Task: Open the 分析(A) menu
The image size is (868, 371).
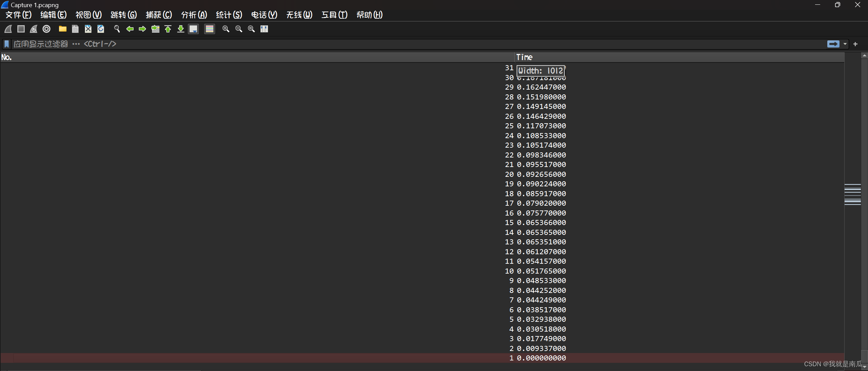Action: pyautogui.click(x=194, y=15)
